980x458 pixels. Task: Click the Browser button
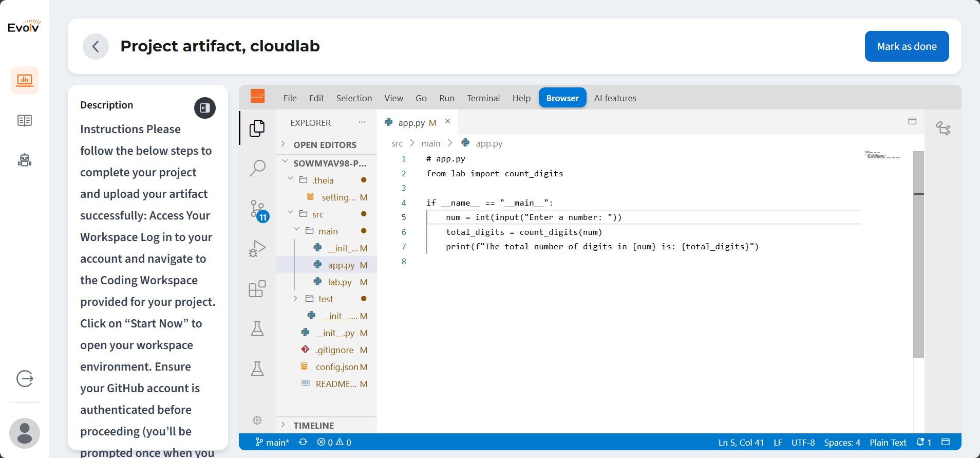(562, 98)
